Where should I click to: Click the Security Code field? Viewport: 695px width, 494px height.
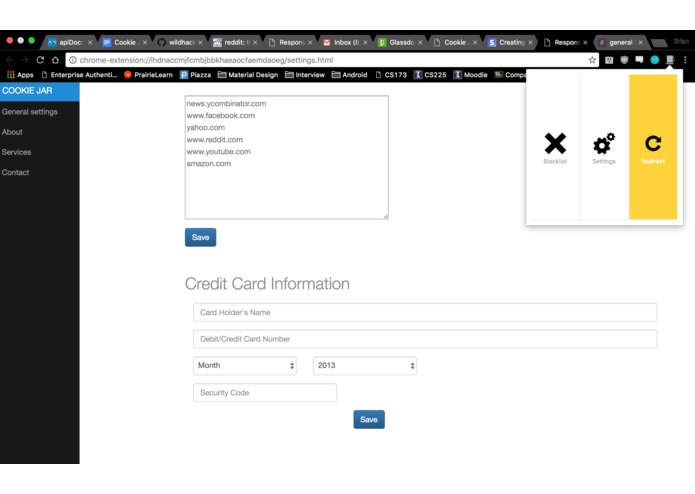[265, 393]
